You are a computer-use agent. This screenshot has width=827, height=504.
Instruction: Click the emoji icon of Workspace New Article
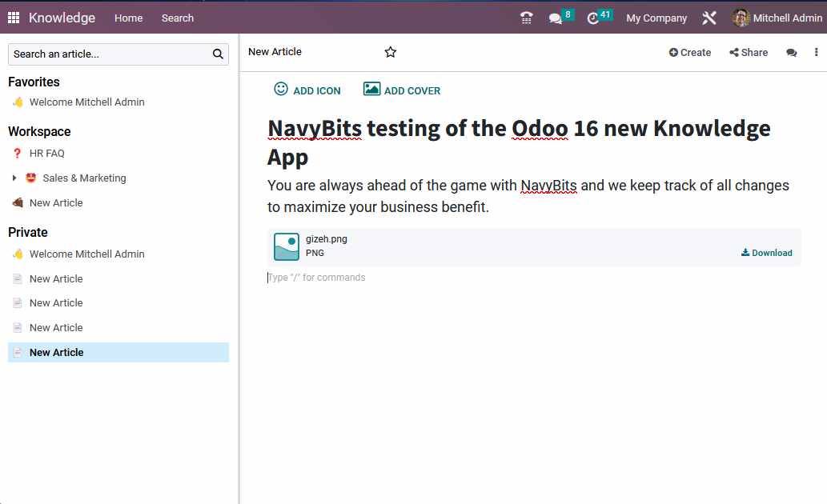pyautogui.click(x=18, y=202)
